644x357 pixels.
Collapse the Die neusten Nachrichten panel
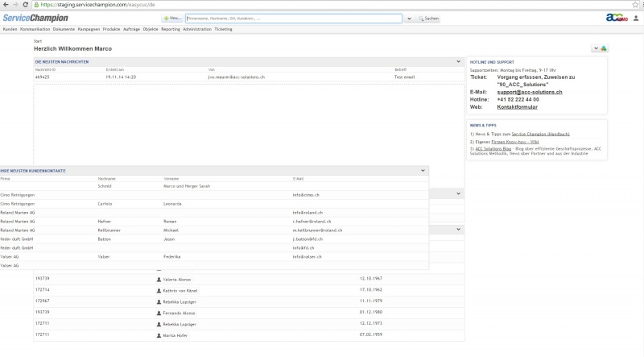(458, 62)
